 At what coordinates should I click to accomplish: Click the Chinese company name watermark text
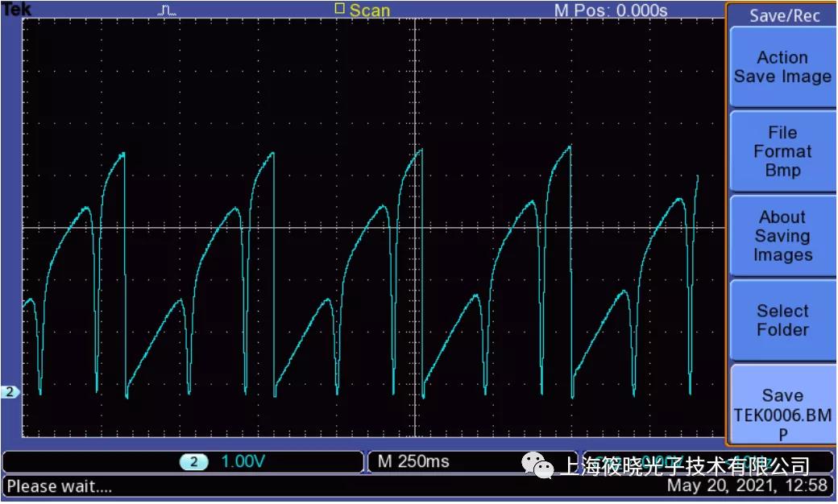click(x=684, y=465)
